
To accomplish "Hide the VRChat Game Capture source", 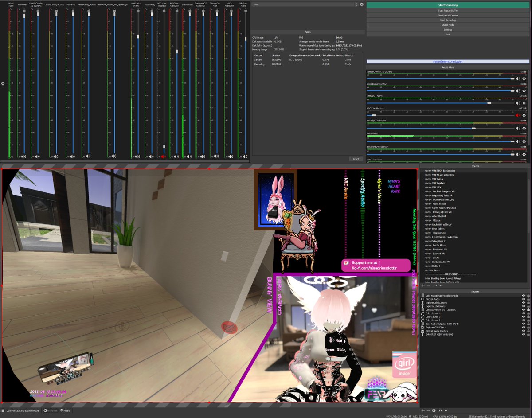I will point(524,331).
